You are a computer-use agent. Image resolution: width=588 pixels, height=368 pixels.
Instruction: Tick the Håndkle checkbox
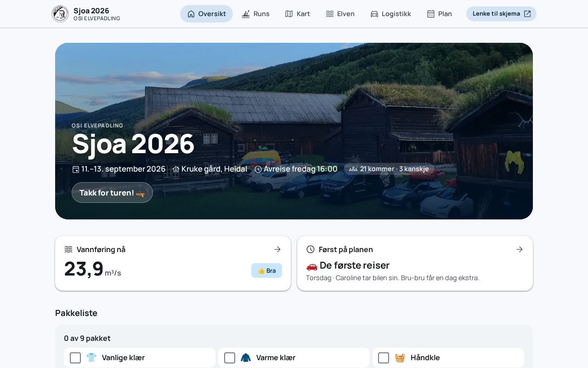pyautogui.click(x=384, y=358)
